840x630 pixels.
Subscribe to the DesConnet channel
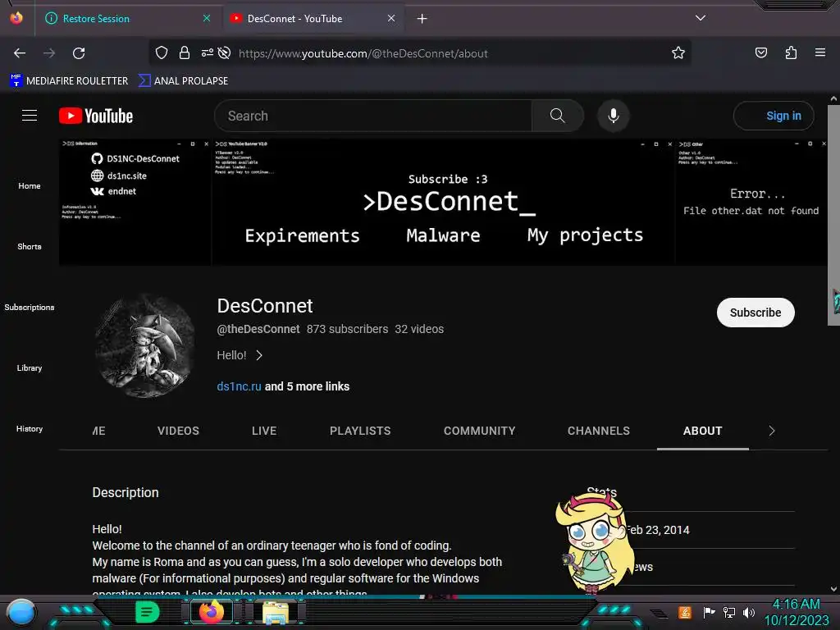coord(756,313)
